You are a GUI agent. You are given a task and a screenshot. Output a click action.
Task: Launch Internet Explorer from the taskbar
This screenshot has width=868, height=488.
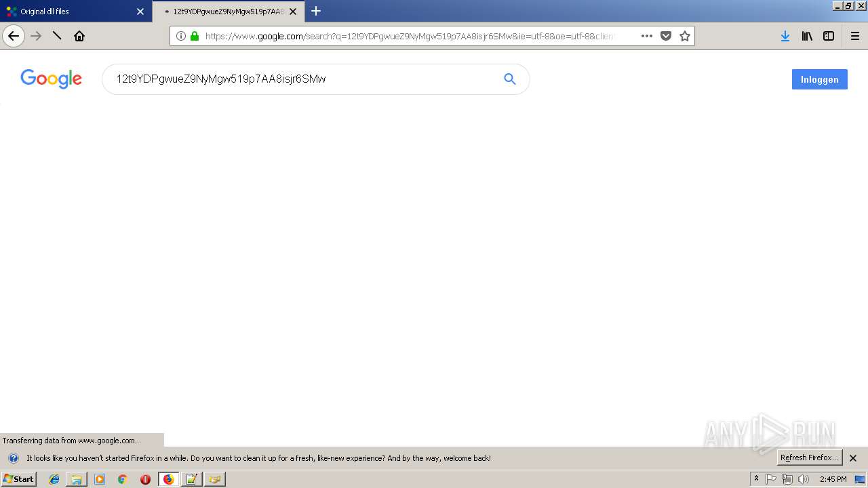pos(54,479)
